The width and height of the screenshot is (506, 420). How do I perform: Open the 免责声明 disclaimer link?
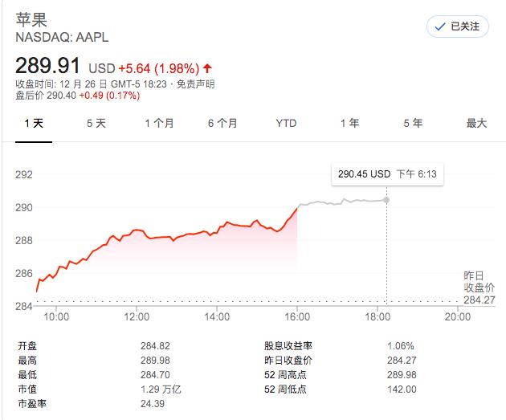[x=196, y=84]
